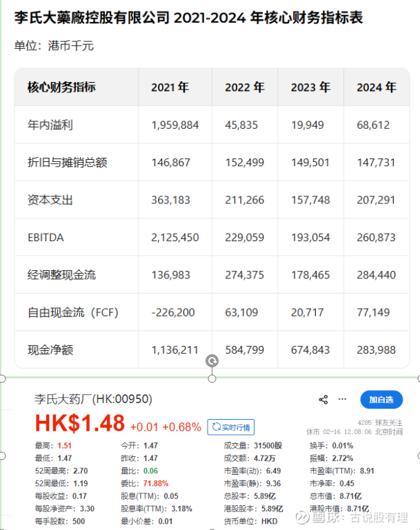Image resolution: width=420 pixels, height=530 pixels.
Task: Select the stock title 李氏大药厂(HK:00950)
Action: point(93,399)
